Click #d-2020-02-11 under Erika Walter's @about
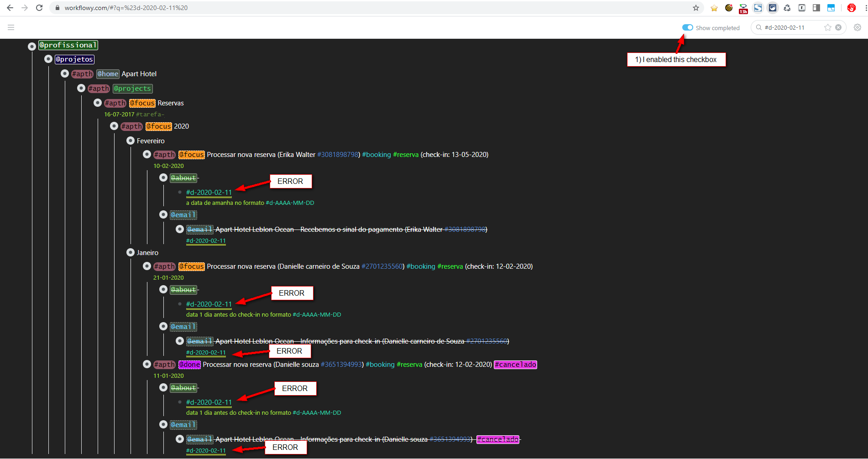 (209, 193)
